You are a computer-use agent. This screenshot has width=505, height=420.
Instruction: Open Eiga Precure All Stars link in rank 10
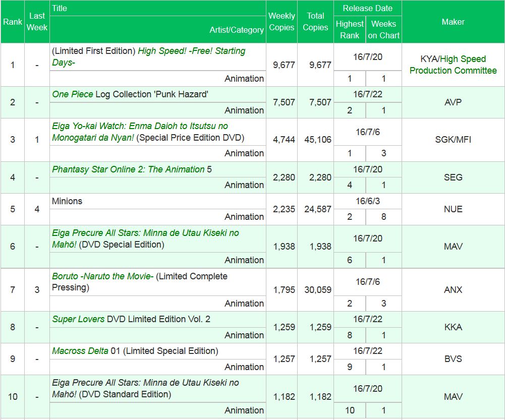145,383
